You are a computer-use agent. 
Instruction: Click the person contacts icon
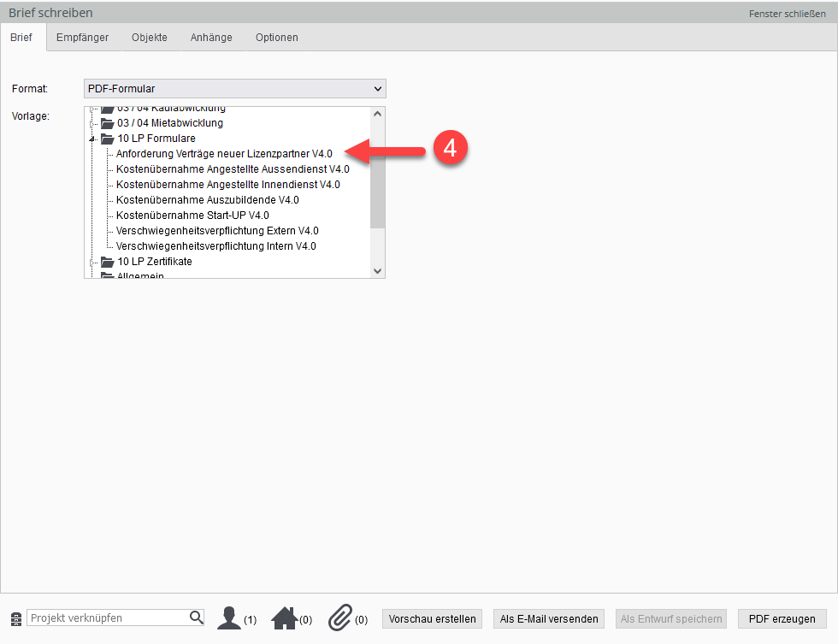[x=229, y=617]
